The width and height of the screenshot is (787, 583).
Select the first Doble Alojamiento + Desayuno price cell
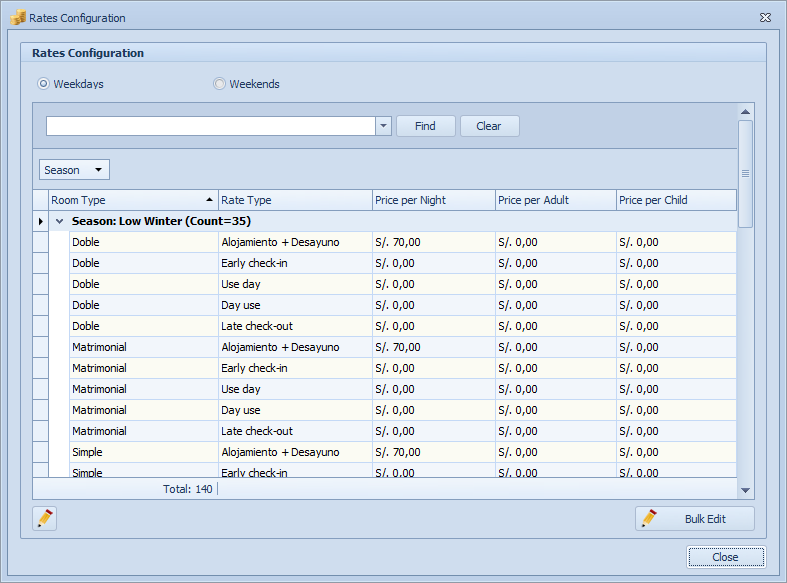[433, 242]
